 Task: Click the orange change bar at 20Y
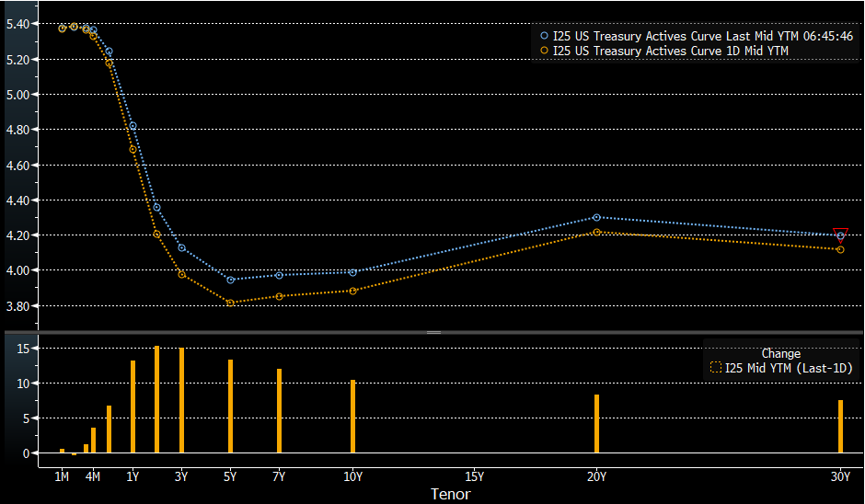pyautogui.click(x=596, y=424)
